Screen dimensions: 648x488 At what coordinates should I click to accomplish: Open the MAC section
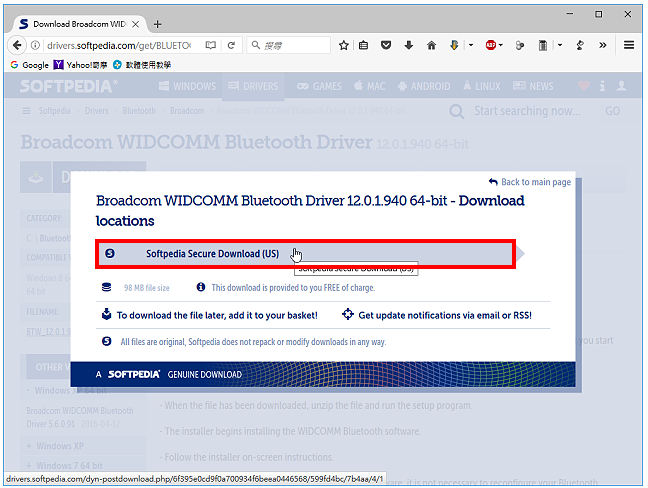tap(369, 86)
